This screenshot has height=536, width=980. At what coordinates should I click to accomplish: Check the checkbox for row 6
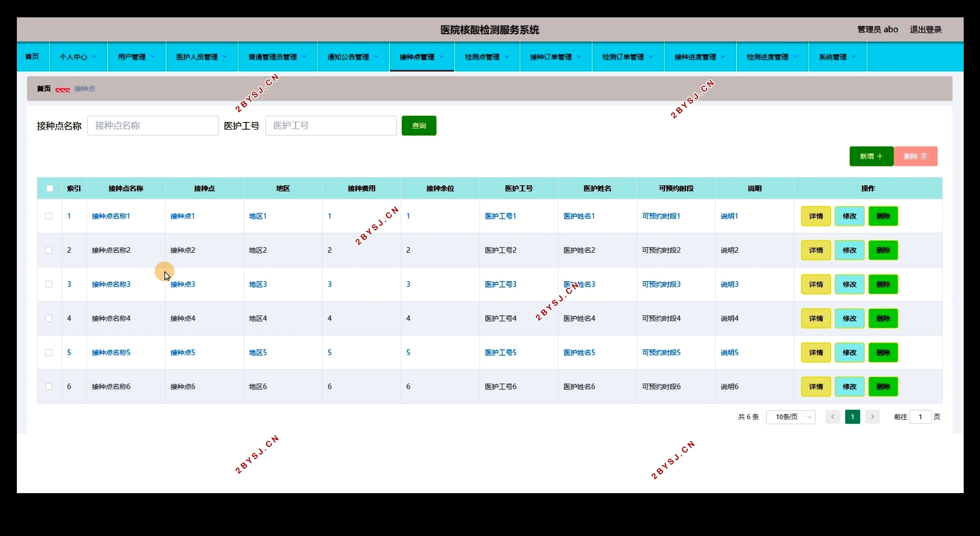(49, 386)
